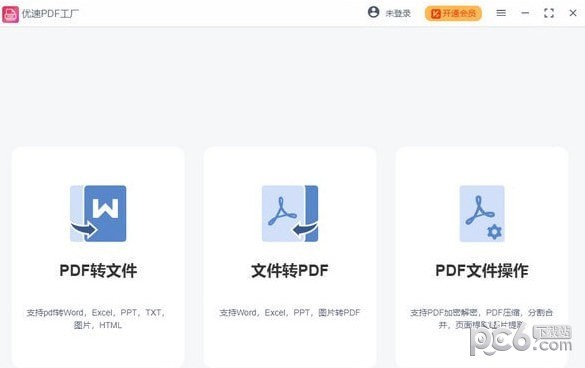Image resolution: width=585 pixels, height=368 pixels.
Task: Select the PDF文件操作 heading
Action: [482, 271]
